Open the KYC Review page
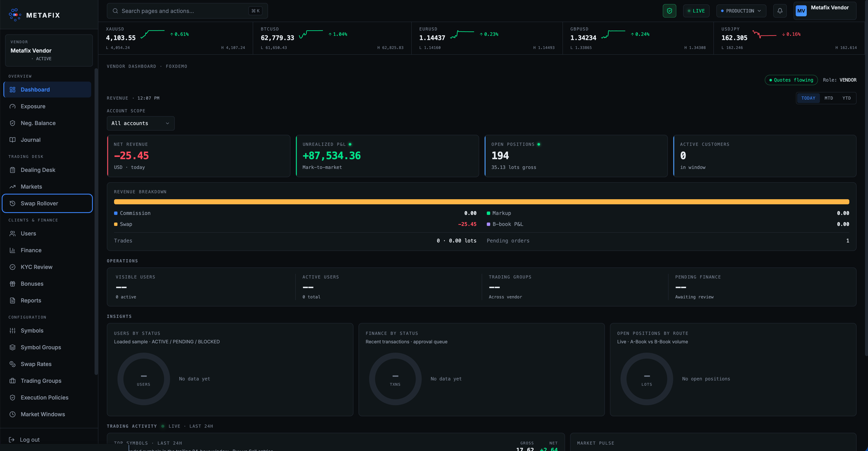The height and width of the screenshot is (451, 868). [47, 267]
